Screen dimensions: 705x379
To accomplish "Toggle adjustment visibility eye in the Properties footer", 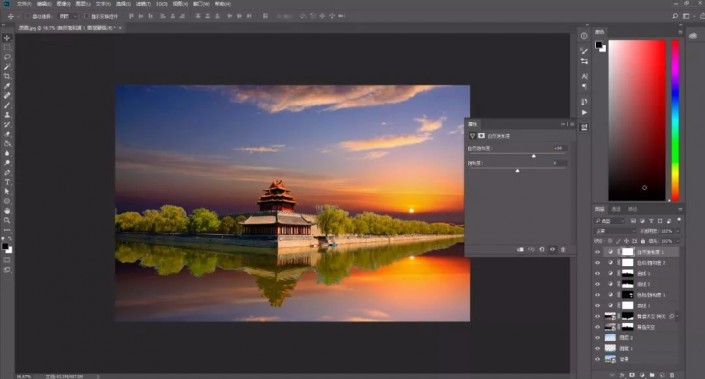I will 553,250.
